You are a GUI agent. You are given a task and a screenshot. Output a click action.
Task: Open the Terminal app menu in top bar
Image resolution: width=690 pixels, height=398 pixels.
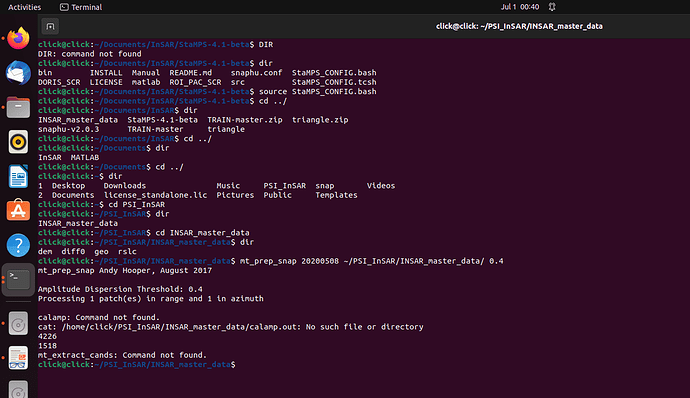point(81,7)
